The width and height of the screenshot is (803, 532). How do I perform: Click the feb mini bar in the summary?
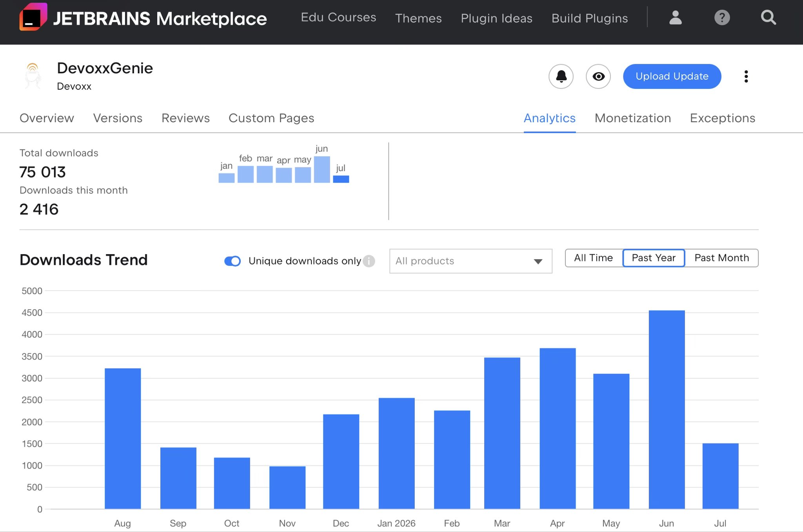click(x=245, y=174)
